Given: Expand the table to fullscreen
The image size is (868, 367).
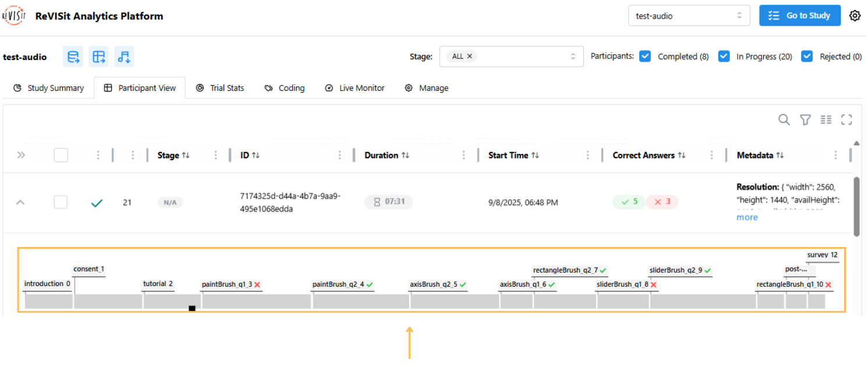Looking at the screenshot, I should point(847,119).
